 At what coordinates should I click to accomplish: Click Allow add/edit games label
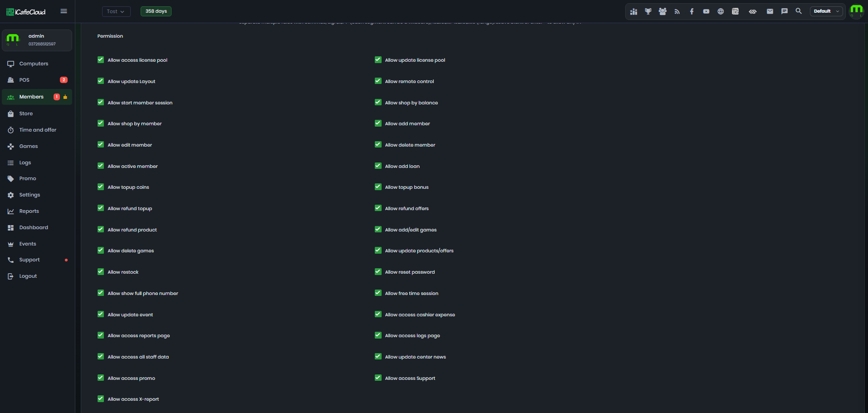(411, 230)
